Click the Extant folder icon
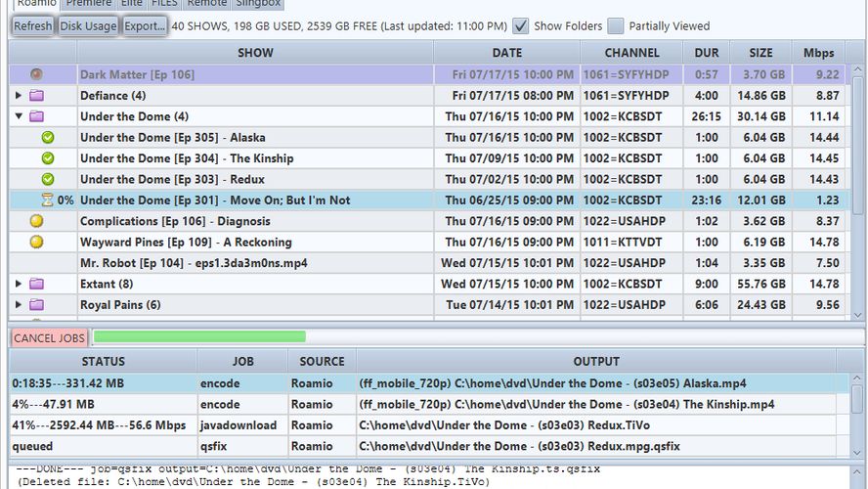The image size is (868, 489). click(x=36, y=284)
